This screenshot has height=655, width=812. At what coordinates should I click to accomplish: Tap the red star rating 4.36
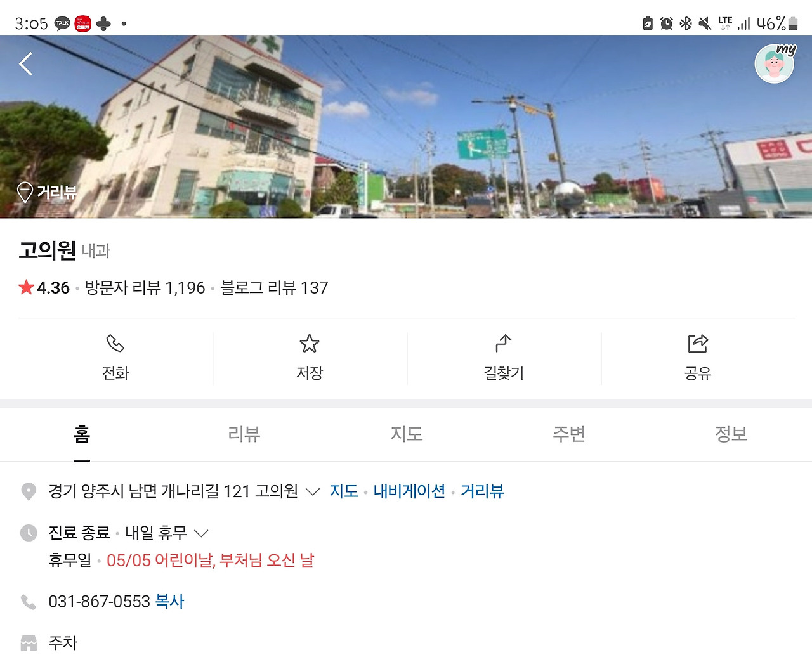(44, 288)
